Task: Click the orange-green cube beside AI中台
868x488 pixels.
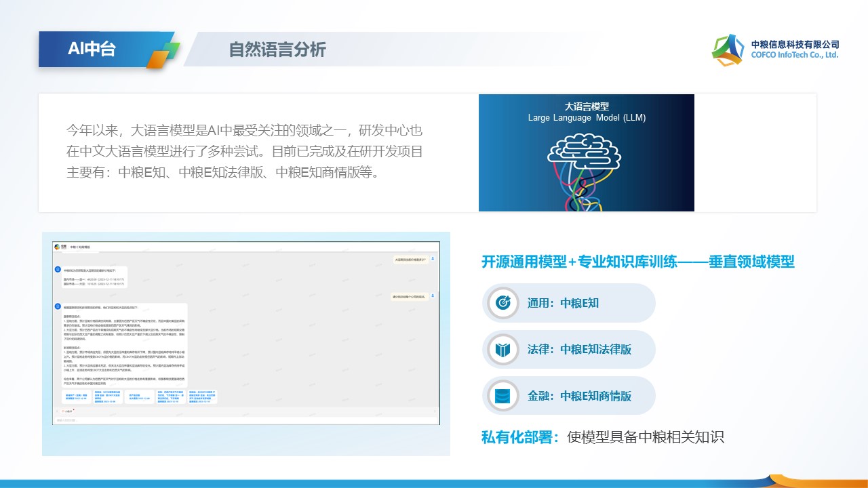Action: 163,55
